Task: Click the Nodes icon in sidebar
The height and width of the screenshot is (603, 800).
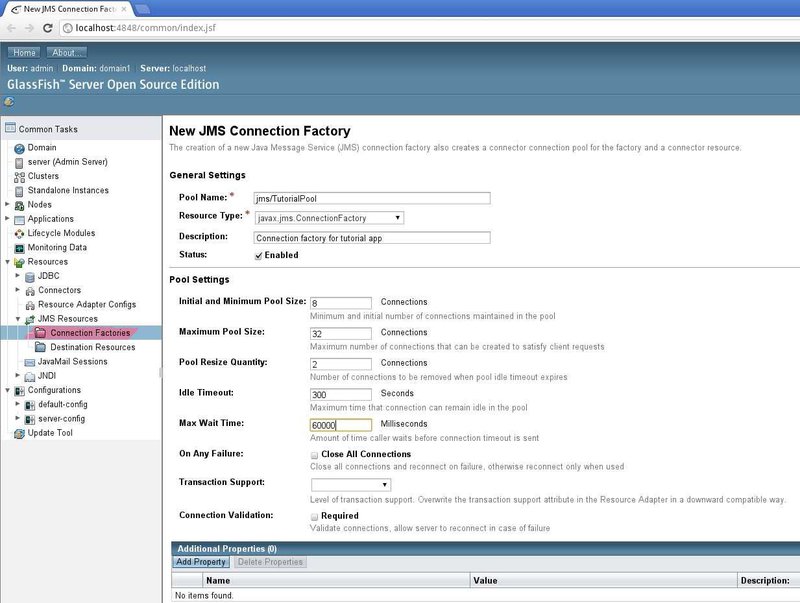Action: tap(19, 206)
